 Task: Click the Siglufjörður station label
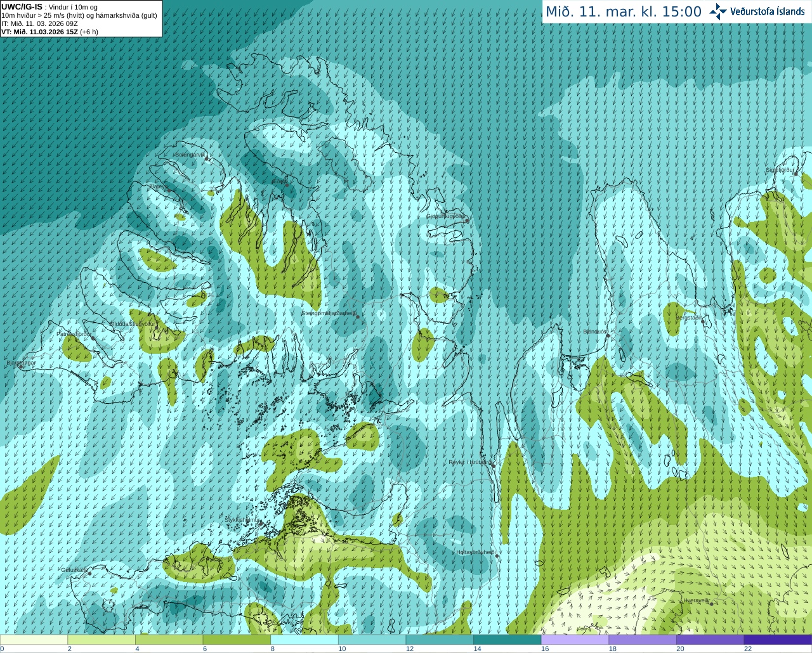pyautogui.click(x=780, y=170)
